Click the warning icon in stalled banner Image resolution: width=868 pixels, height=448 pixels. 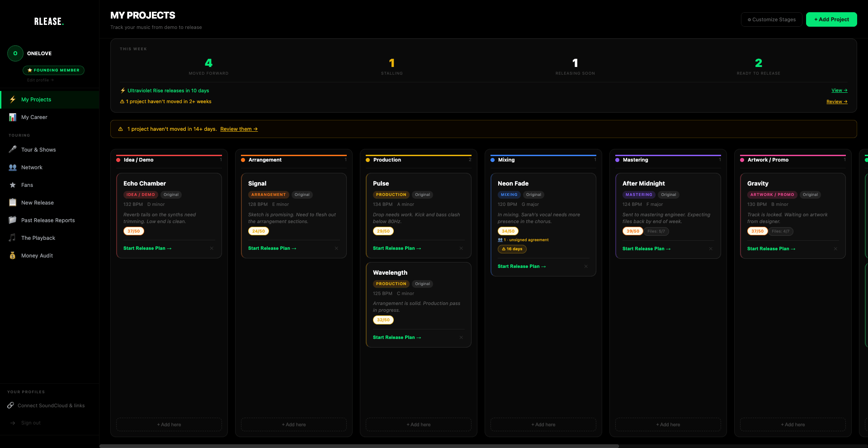point(121,129)
